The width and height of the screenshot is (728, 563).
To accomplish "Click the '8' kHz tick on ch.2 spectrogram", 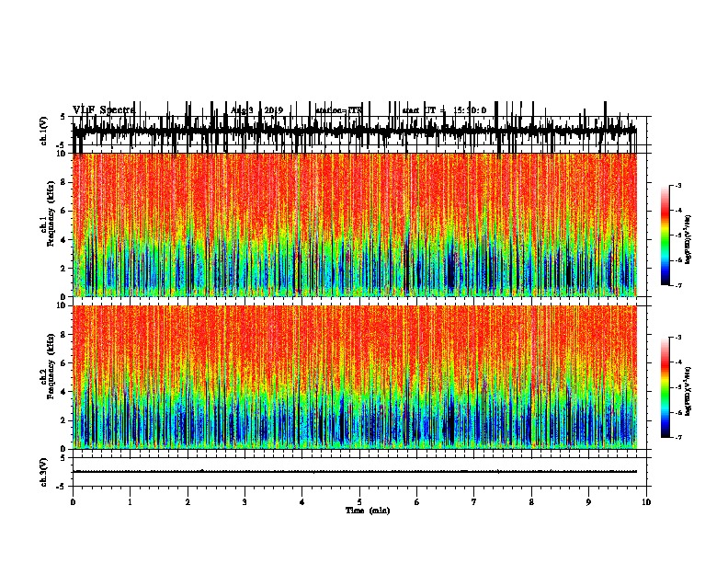I will [63, 335].
